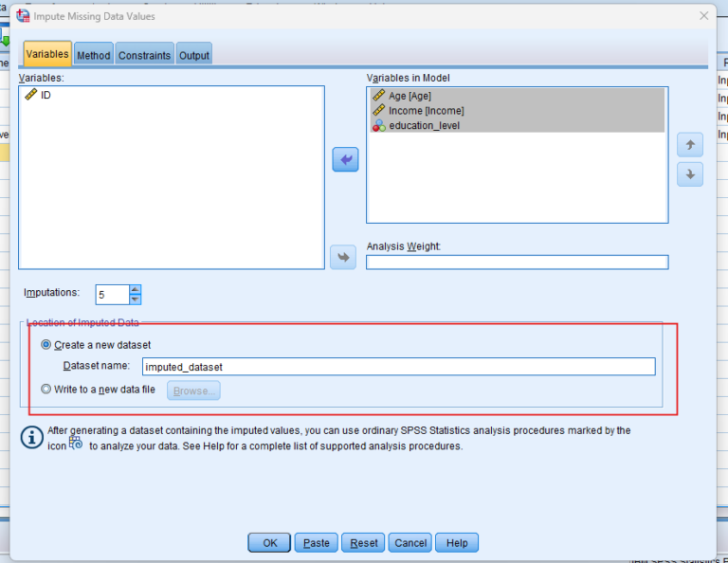The image size is (728, 563).
Task: Select the ID variable in Variables list
Action: click(45, 95)
